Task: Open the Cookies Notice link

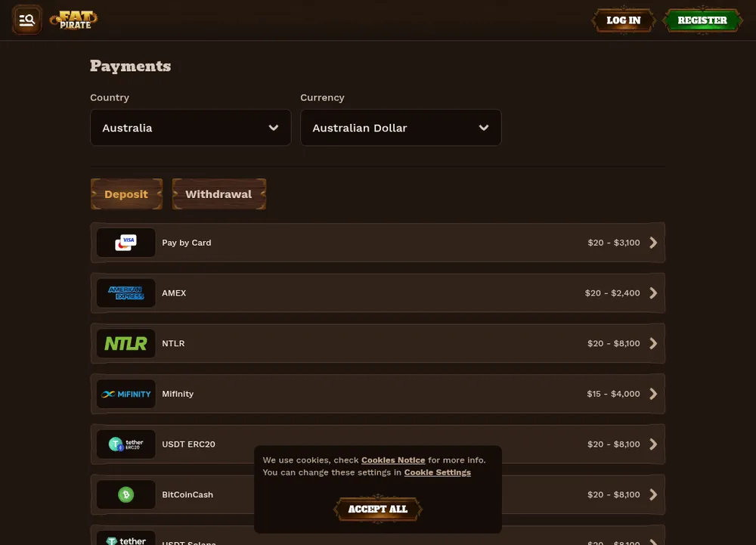Action: pyautogui.click(x=393, y=460)
